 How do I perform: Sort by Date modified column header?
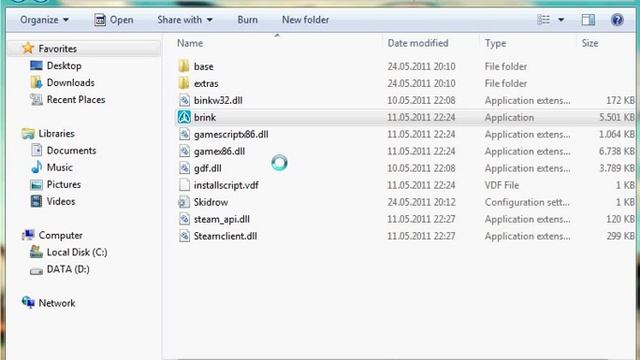pos(418,43)
